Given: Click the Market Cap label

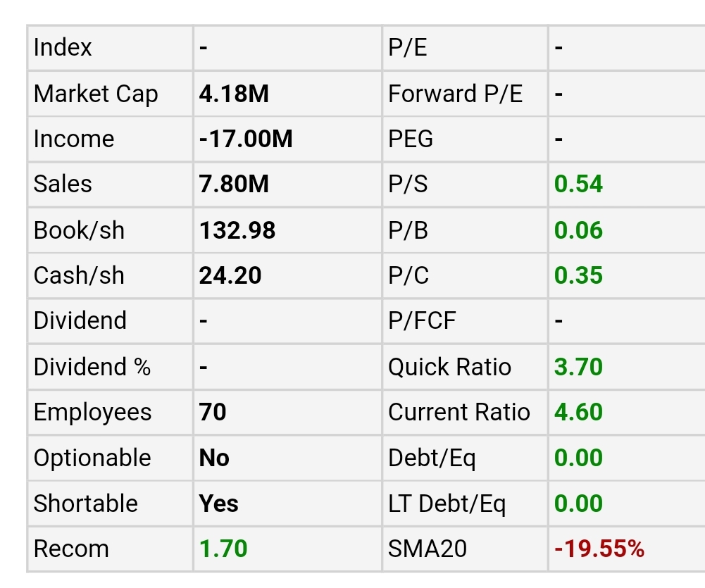Looking at the screenshot, I should pos(96,94).
